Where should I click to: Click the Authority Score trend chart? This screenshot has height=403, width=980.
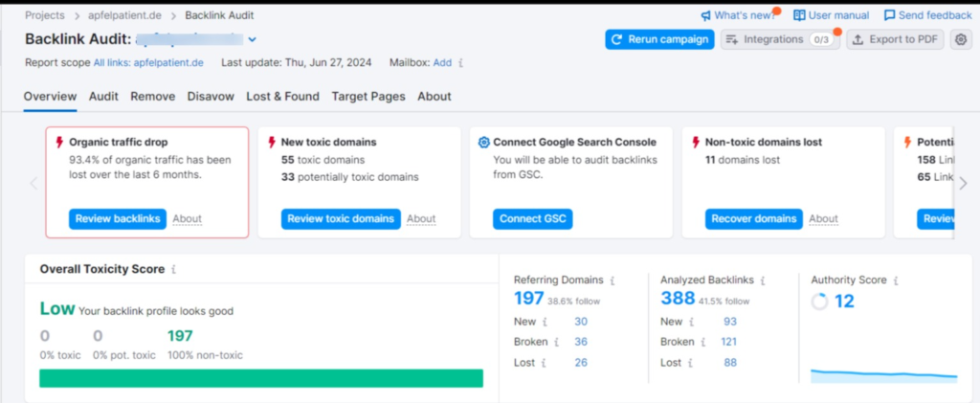883,375
